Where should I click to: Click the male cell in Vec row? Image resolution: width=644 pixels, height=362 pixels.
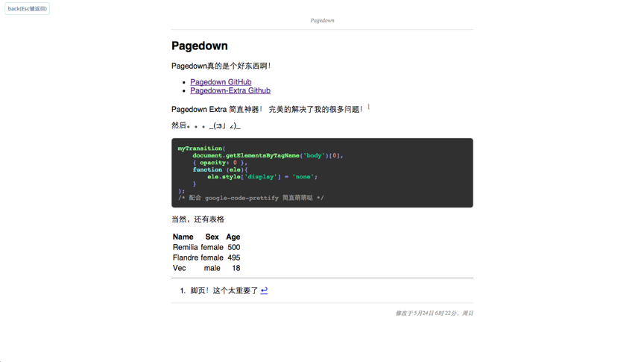click(x=212, y=268)
